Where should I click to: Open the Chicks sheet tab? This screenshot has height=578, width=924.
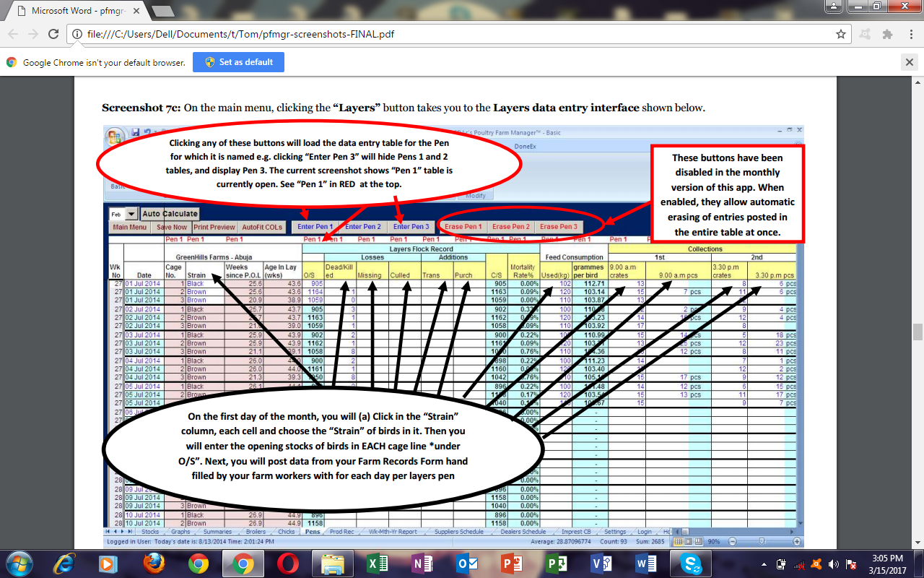(x=286, y=532)
